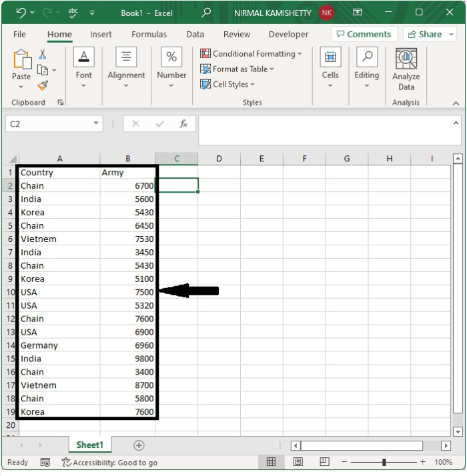The width and height of the screenshot is (467, 476).
Task: Click the Enter checkmark in formula bar
Action: 159,123
